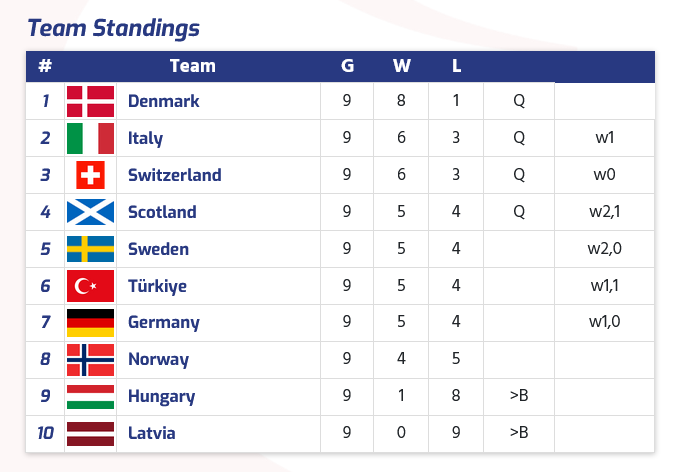Click Scotland's w2,1 tiebreaker cell

click(x=604, y=212)
